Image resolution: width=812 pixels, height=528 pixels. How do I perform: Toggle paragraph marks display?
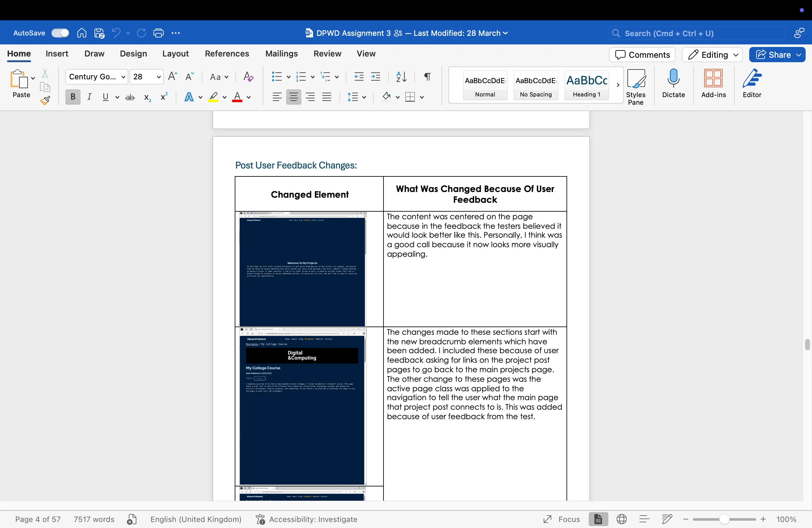click(427, 77)
